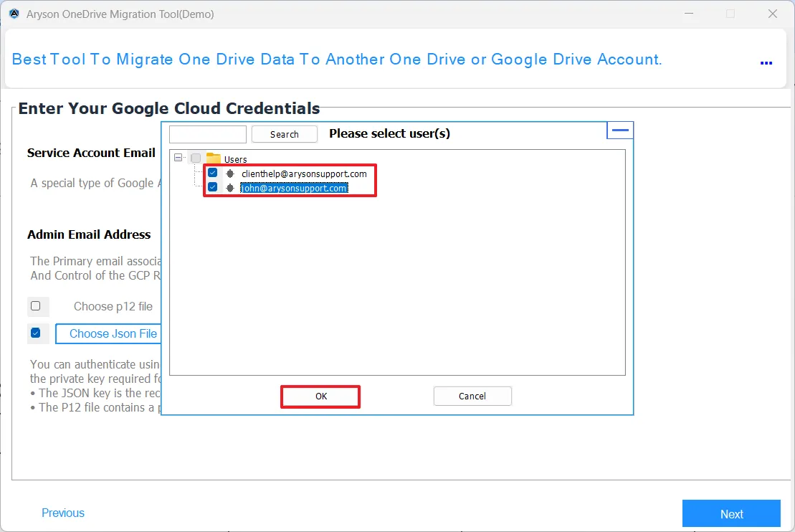Click the yellow Users folder icon
Viewport: 795px width, 532px height.
click(213, 158)
